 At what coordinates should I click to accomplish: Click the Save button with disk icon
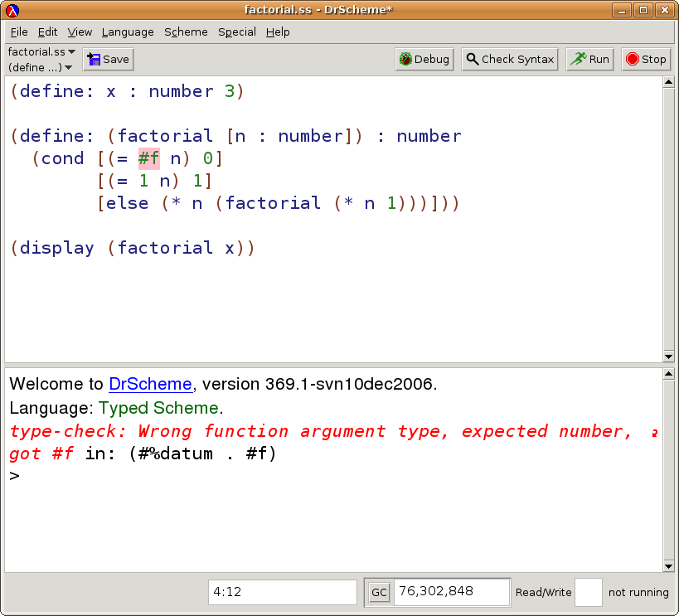point(108,60)
